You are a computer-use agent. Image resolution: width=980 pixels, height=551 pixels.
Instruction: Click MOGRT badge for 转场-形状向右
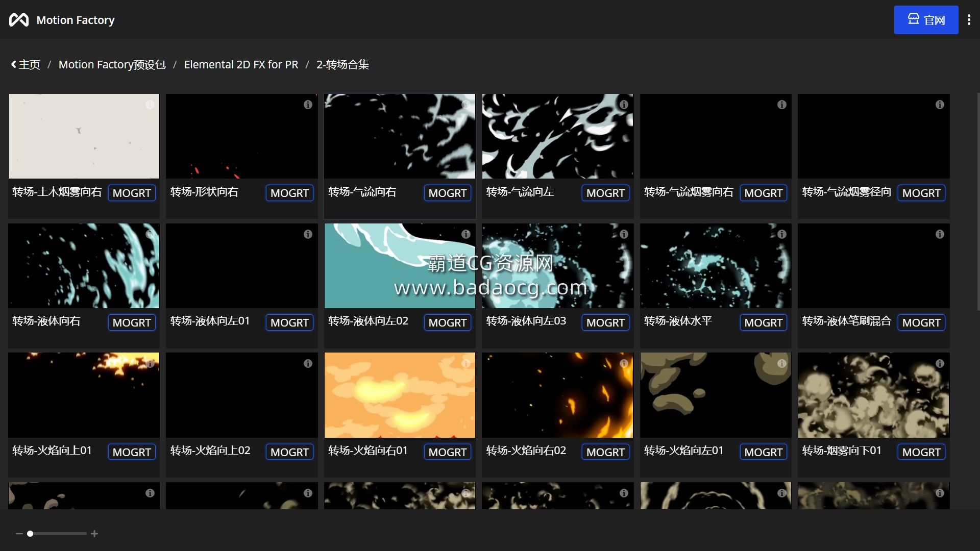289,193
